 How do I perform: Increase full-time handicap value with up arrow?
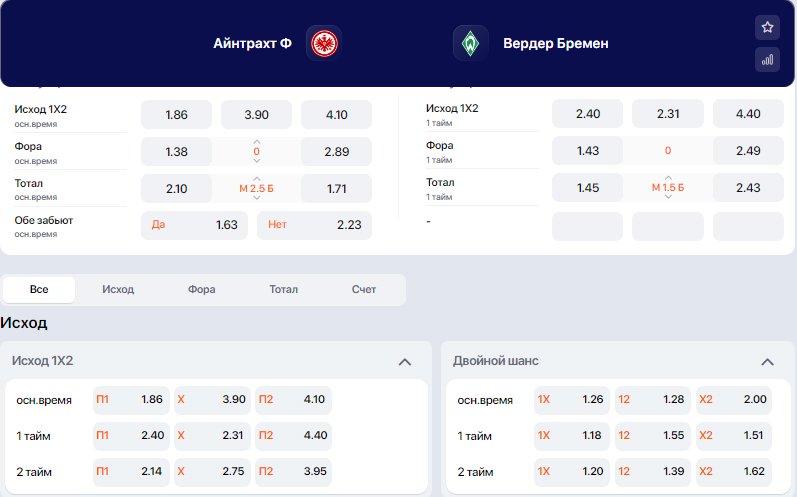257,142
